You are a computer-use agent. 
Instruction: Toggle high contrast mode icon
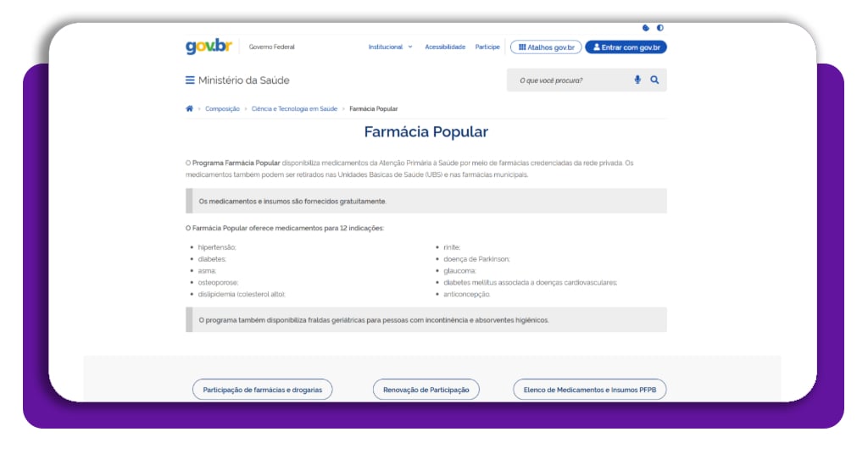pos(659,28)
